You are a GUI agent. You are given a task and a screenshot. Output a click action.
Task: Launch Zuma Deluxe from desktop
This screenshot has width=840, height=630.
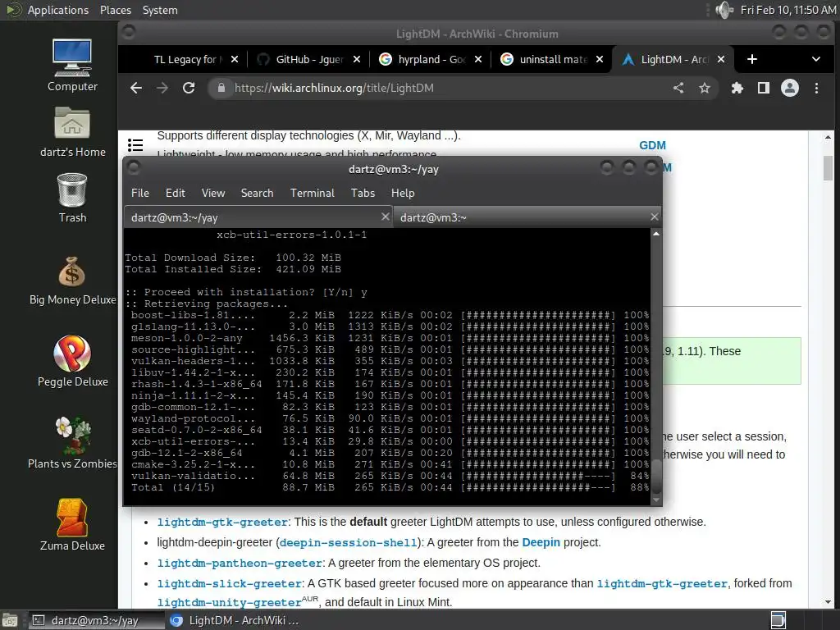point(72,525)
